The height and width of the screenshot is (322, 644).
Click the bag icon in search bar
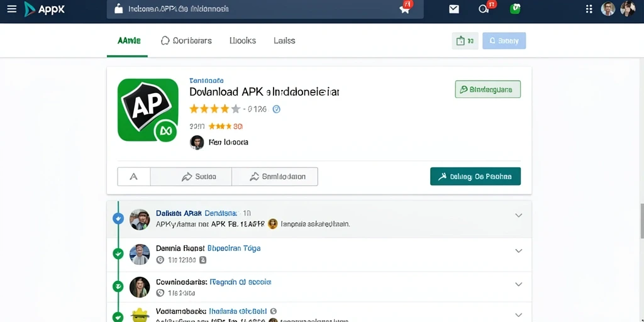tap(118, 9)
